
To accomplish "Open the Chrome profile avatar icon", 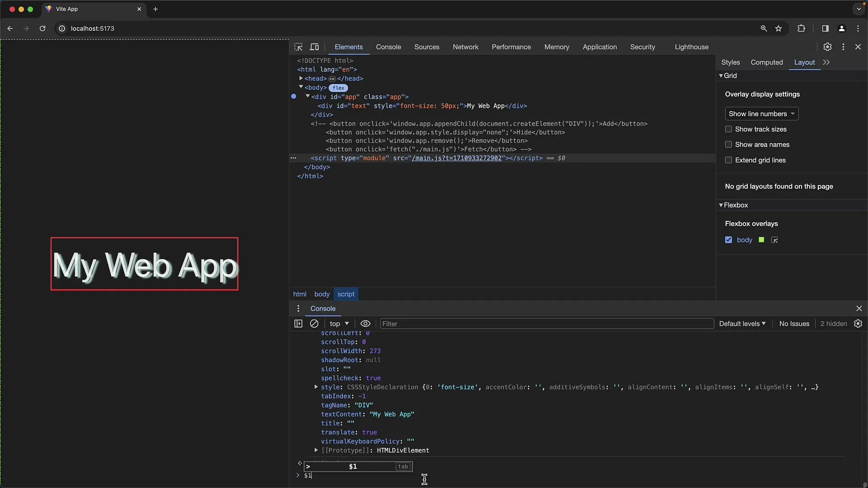I will [841, 28].
